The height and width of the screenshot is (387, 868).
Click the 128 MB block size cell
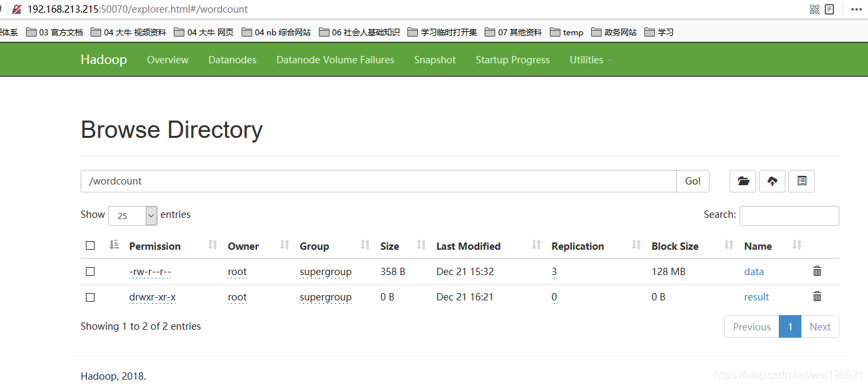click(x=668, y=272)
